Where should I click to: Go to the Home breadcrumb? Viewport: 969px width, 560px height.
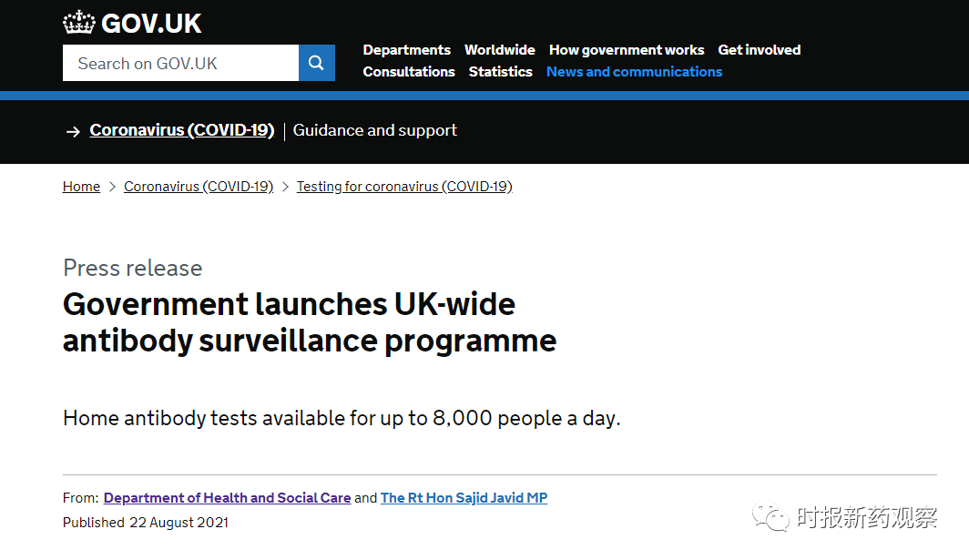point(81,187)
